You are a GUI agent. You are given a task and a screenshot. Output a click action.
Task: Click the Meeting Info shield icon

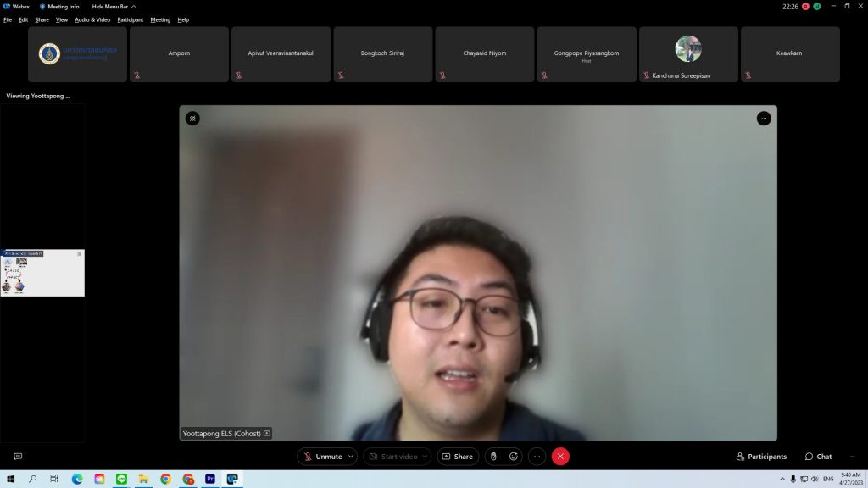pyautogui.click(x=42, y=7)
